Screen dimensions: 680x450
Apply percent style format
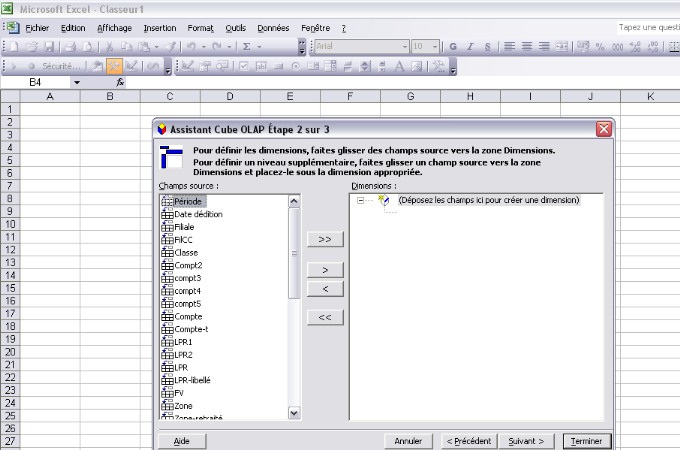[x=600, y=46]
